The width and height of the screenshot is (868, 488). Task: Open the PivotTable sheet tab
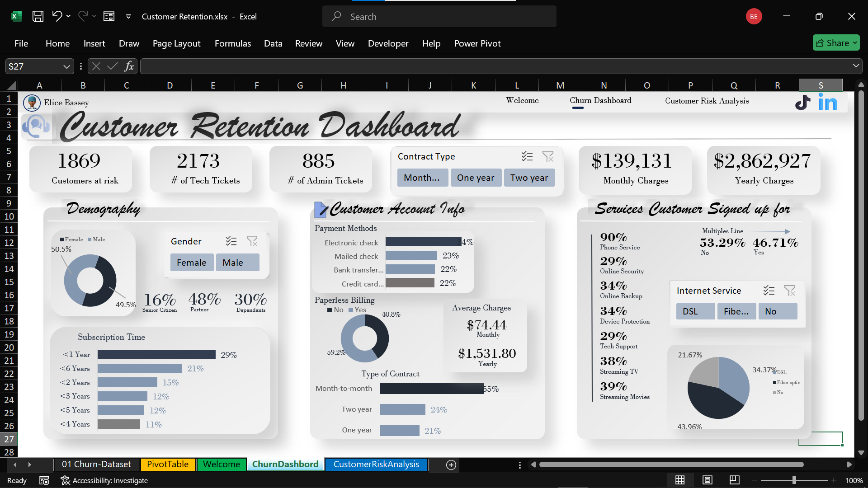point(168,465)
